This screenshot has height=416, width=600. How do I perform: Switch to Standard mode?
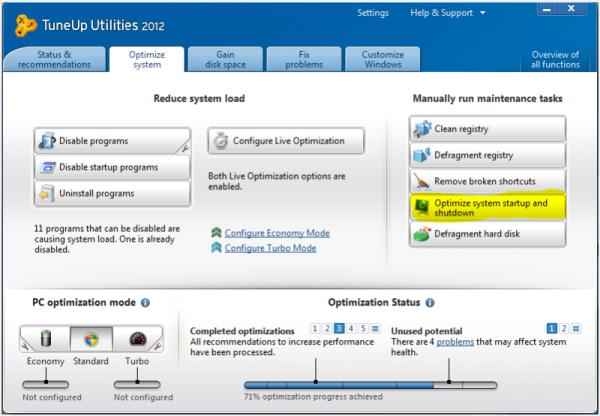[x=91, y=339]
